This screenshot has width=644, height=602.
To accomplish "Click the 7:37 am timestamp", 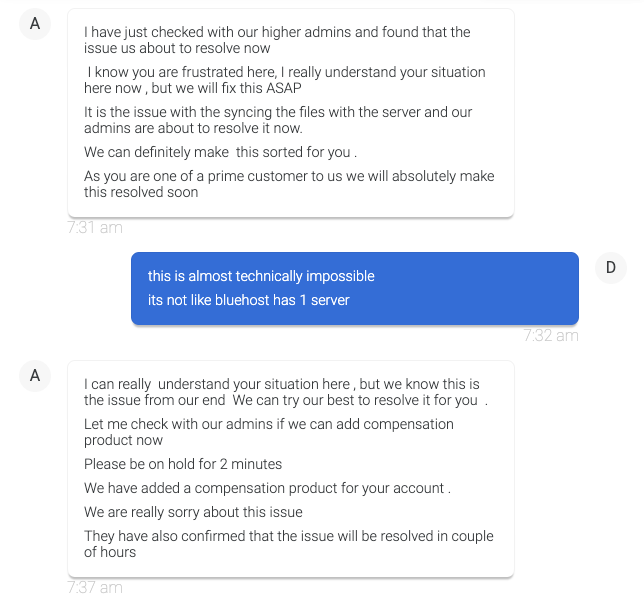I will coord(95,588).
